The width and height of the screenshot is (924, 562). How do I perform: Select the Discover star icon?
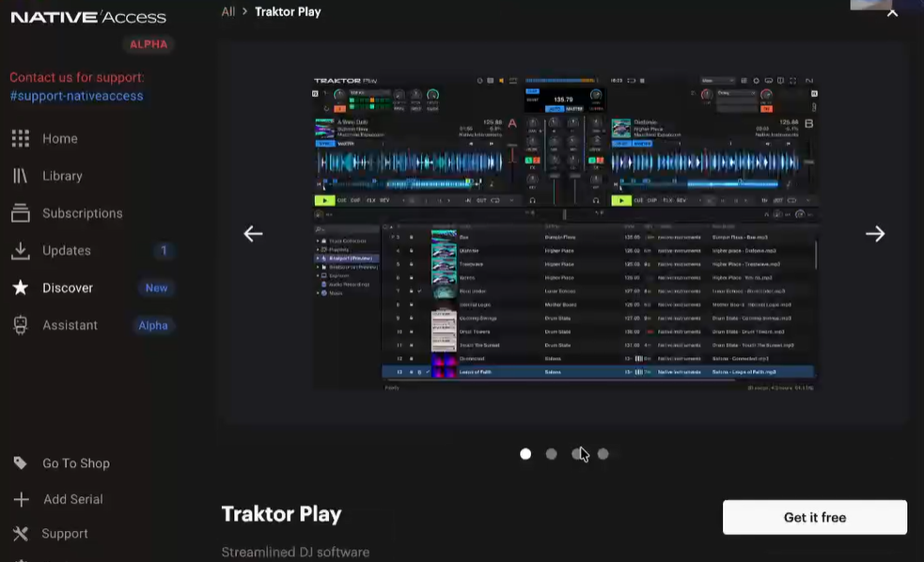20,288
